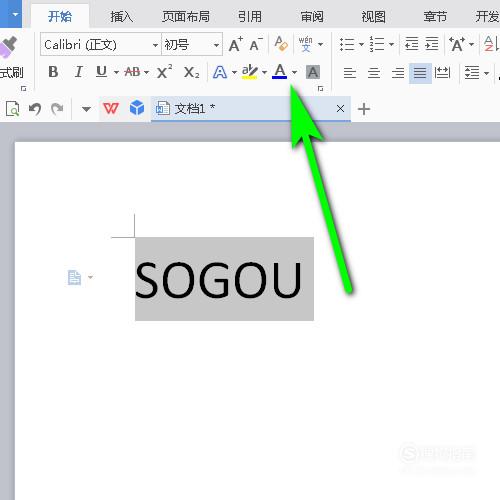Viewport: 500px width, 500px height.
Task: Click the sort A-Z icon
Action: click(491, 44)
